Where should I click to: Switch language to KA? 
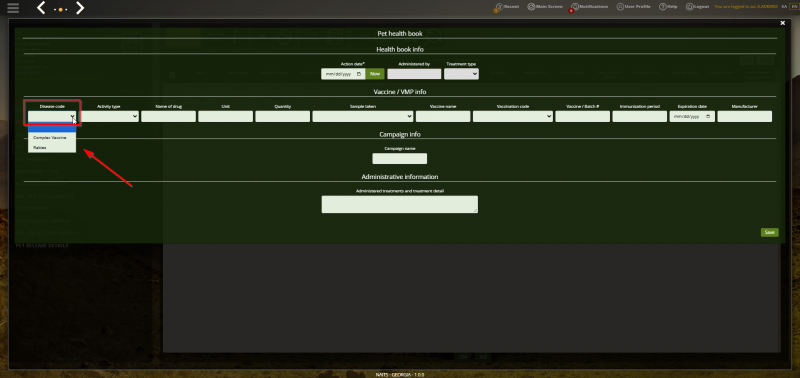[784, 7]
